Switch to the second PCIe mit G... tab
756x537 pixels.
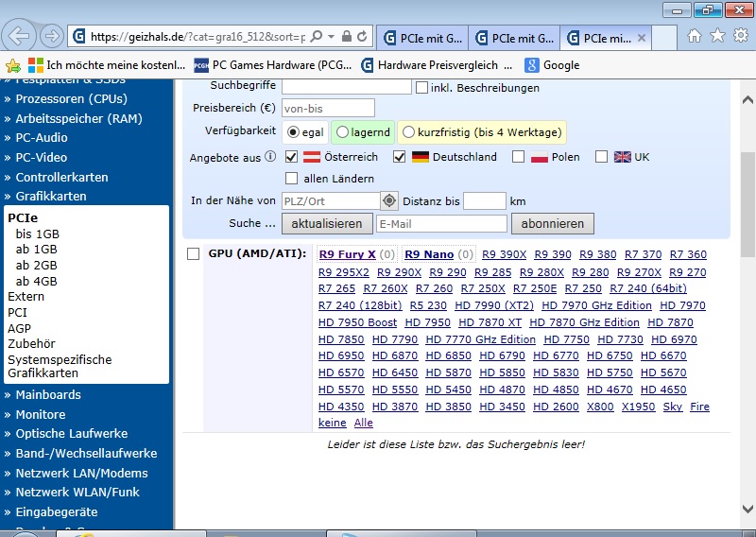coord(514,38)
